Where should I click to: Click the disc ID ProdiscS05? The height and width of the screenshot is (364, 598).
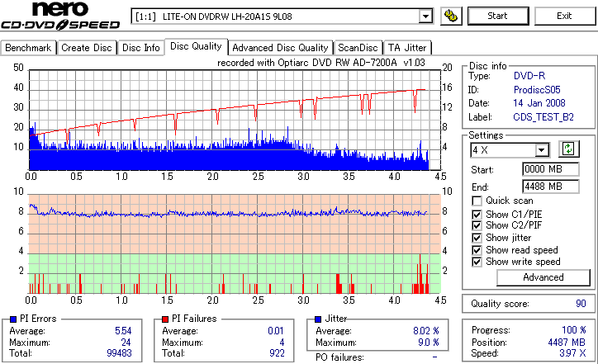(x=537, y=90)
